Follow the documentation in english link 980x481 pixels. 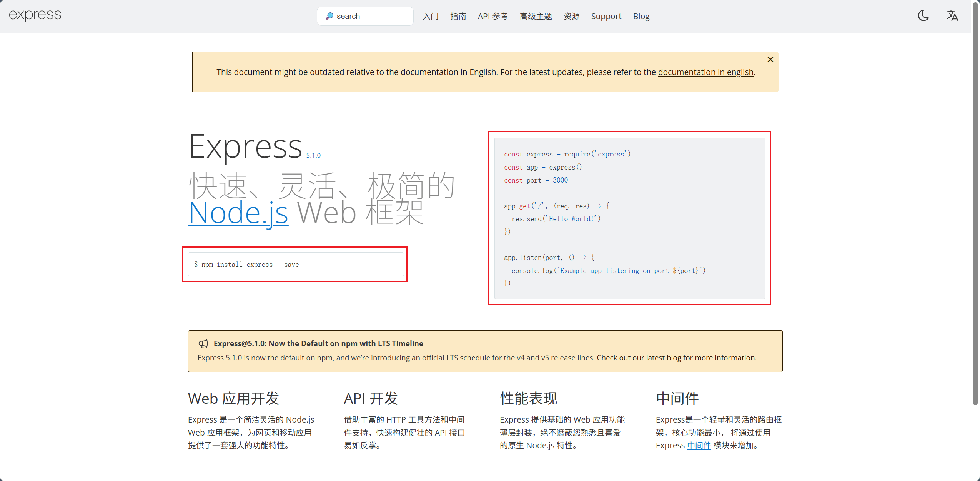705,72
